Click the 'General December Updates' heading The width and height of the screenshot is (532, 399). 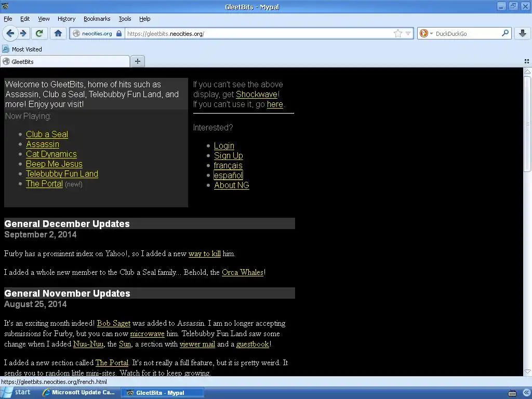pyautogui.click(x=67, y=223)
